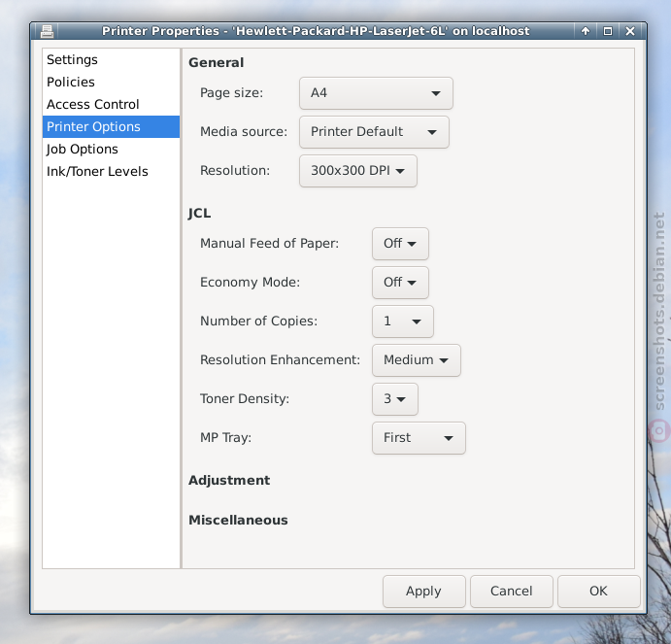Screen dimensions: 671x644
Task: Click the printer icon in title bar
Action: tap(47, 31)
